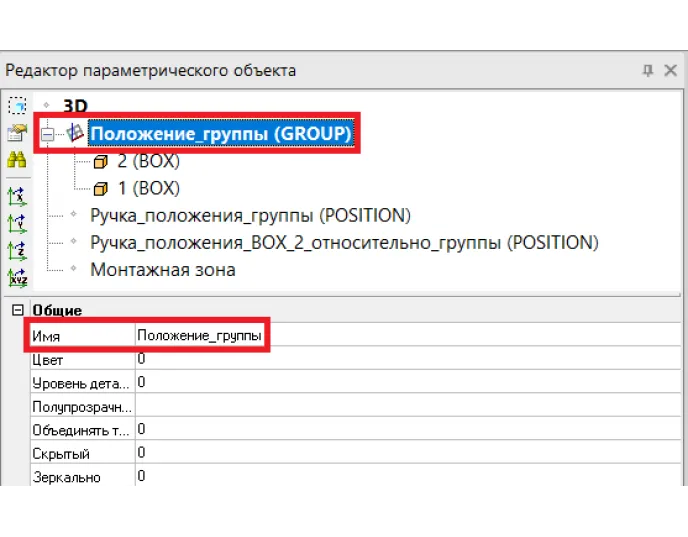The width and height of the screenshot is (688, 537).
Task: Click the binoculars search icon
Action: tap(17, 159)
